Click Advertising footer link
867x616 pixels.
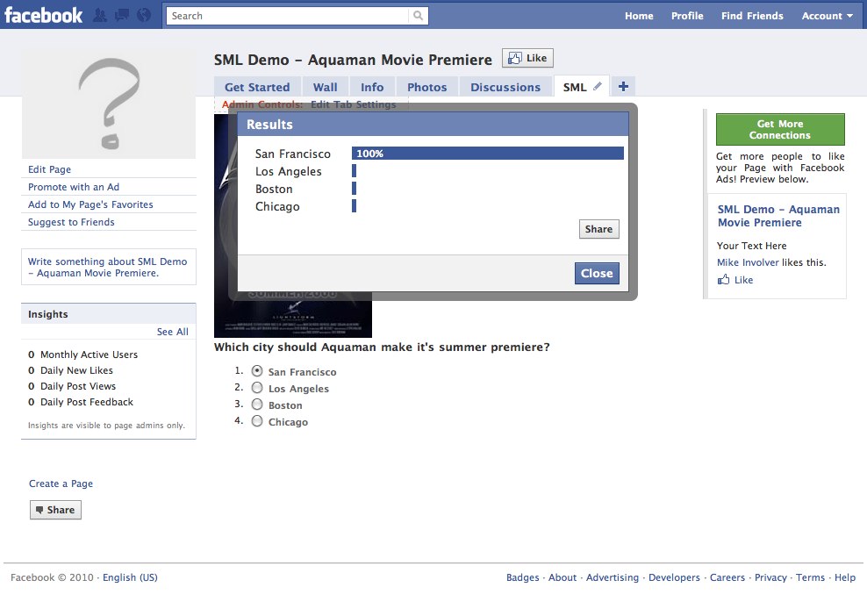click(613, 577)
